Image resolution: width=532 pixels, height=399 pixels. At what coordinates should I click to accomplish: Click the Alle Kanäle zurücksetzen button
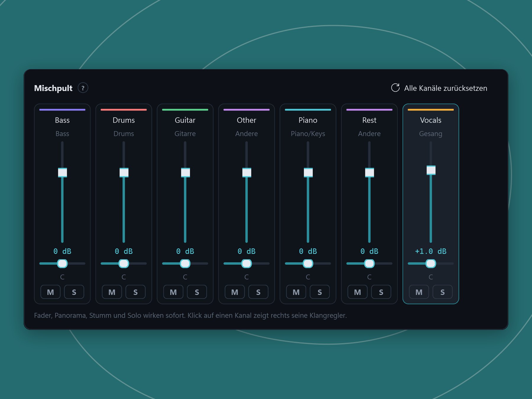(x=439, y=88)
